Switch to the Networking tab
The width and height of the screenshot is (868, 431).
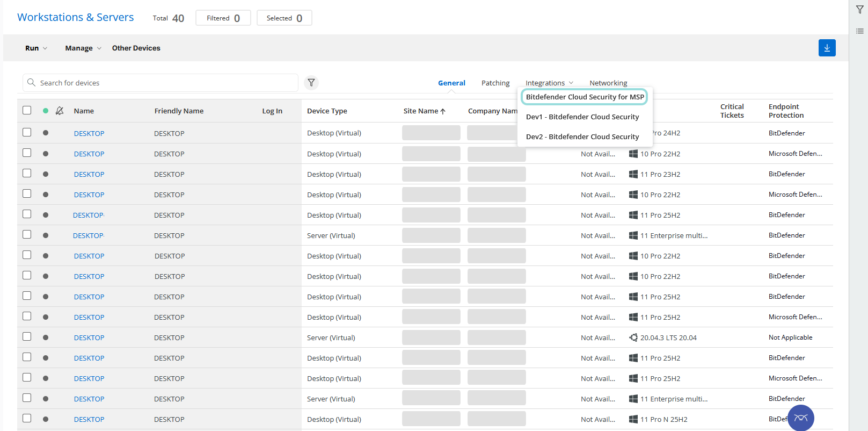(x=608, y=83)
